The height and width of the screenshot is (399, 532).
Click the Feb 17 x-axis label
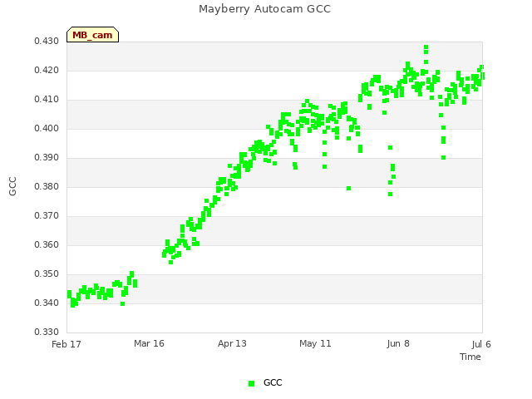[66, 344]
